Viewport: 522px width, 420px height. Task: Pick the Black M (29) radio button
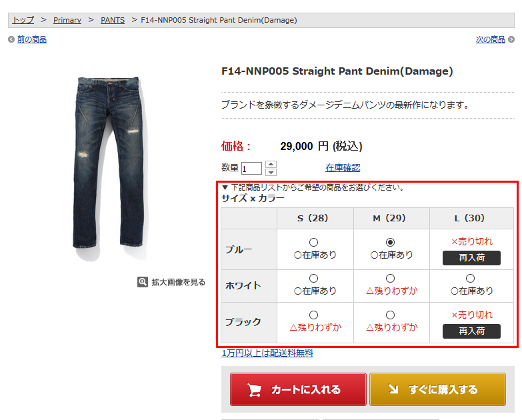390,315
